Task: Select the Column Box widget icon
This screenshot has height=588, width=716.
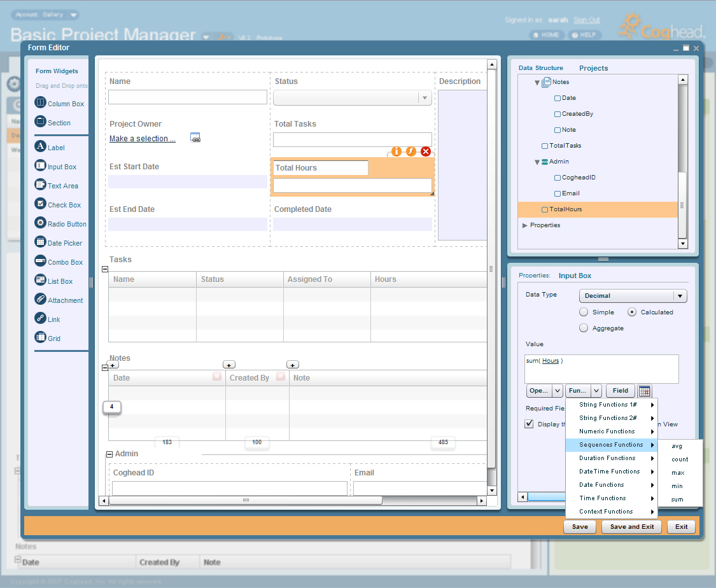Action: 41,103
